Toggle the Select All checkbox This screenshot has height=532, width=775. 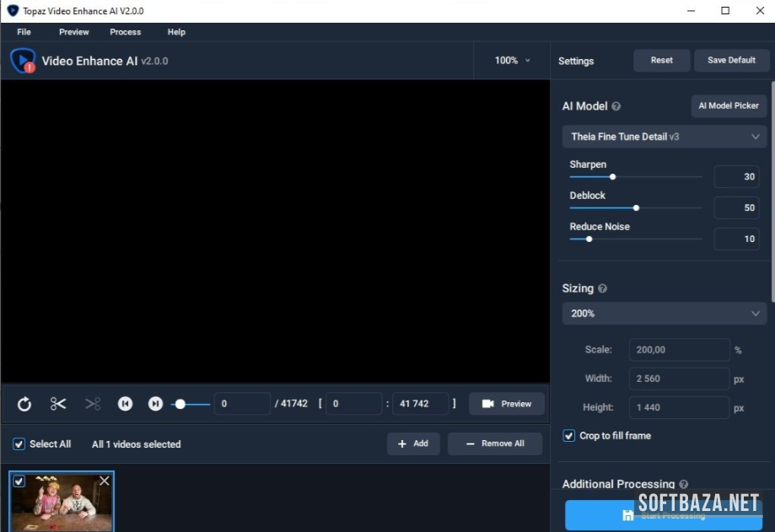tap(19, 444)
